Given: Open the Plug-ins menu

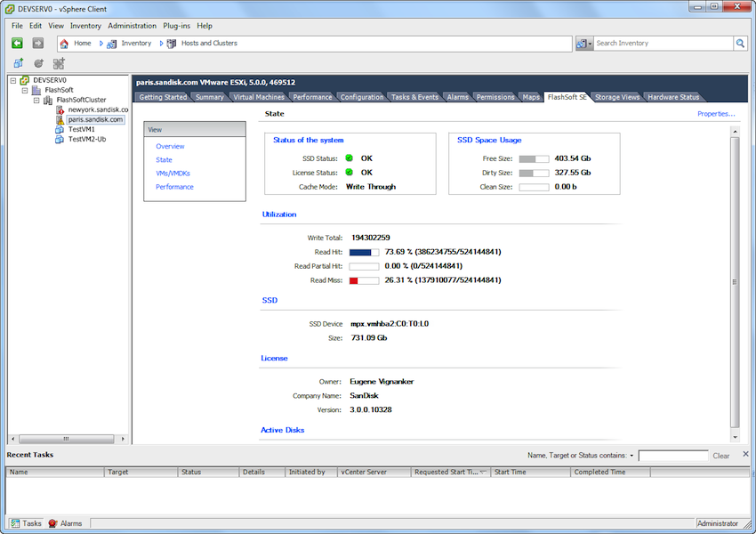Looking at the screenshot, I should (x=176, y=26).
